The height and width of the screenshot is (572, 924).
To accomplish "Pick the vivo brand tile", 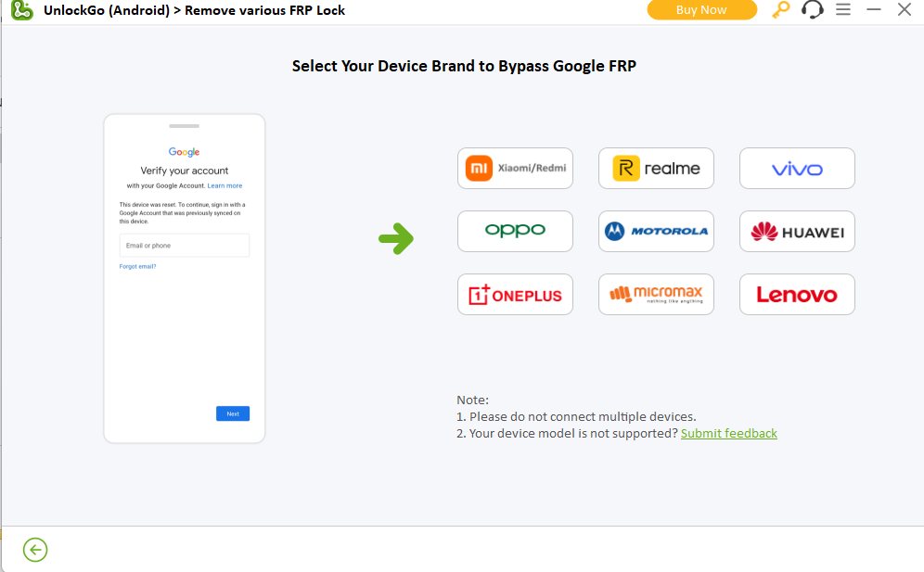I will coord(797,169).
